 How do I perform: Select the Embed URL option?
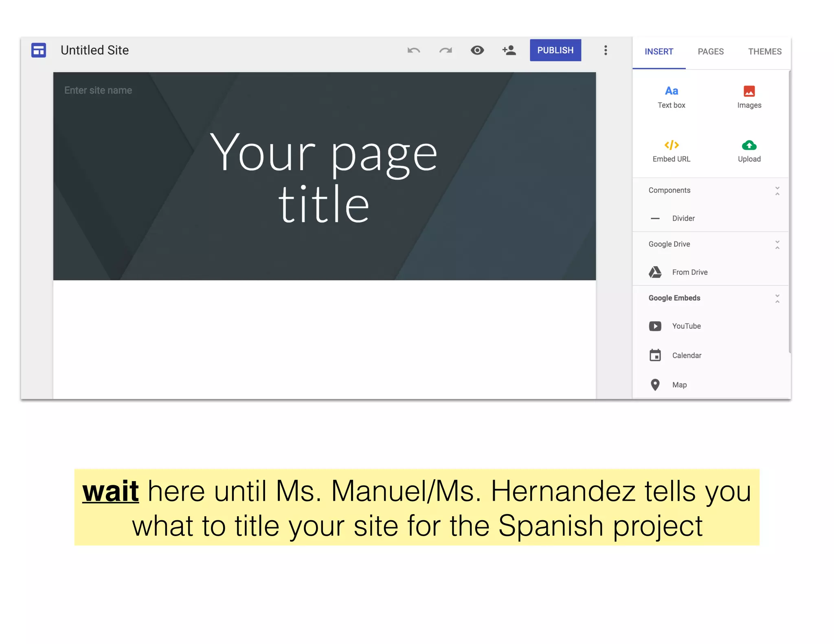point(672,151)
